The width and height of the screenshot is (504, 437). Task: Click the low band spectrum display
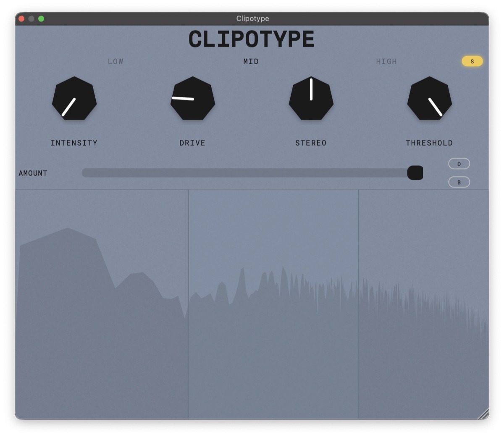click(x=102, y=304)
